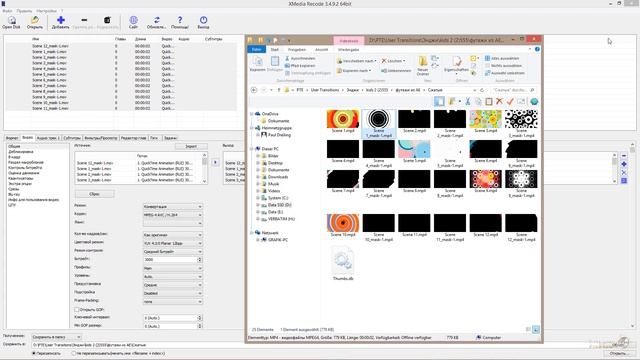Screen dimensions: 640x360
Task: Open the Профиль dropdown showing Main
Action: pyautogui.click(x=172, y=268)
